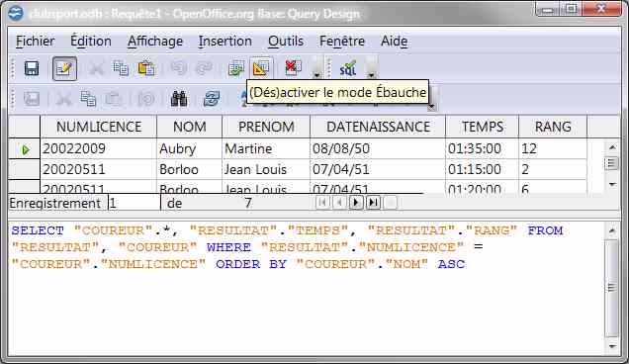Click the ASC keyword in SQL text
This screenshot has width=629, height=364.
(x=451, y=264)
